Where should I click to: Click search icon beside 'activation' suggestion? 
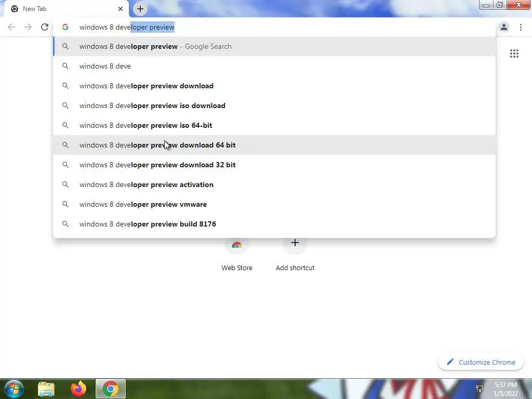(x=65, y=184)
